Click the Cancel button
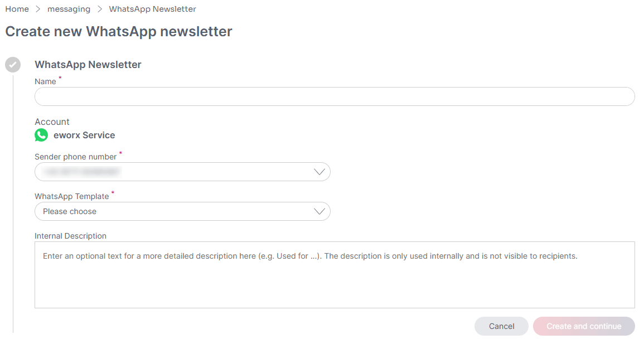 tap(501, 326)
